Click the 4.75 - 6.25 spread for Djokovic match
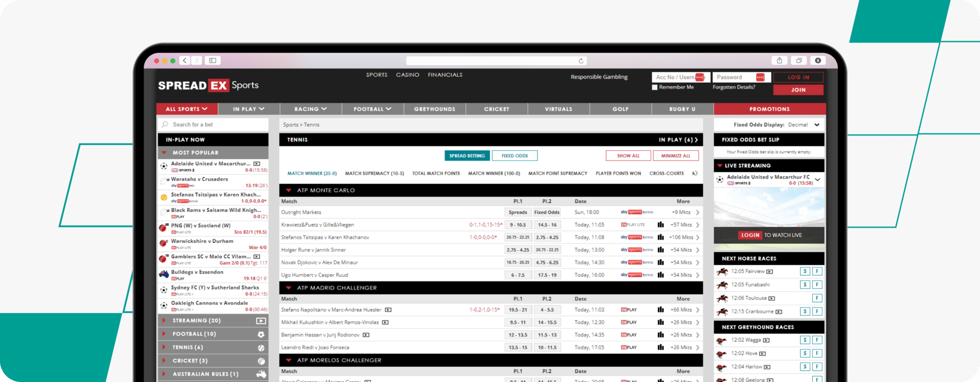 547,262
